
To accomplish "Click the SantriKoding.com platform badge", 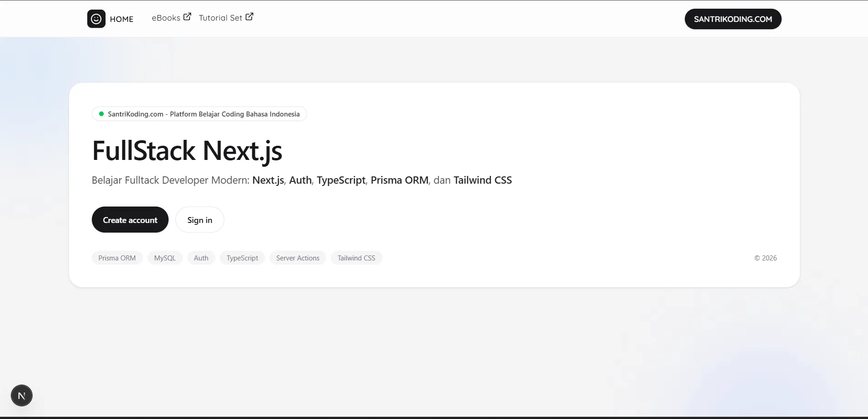I will click(x=199, y=114).
